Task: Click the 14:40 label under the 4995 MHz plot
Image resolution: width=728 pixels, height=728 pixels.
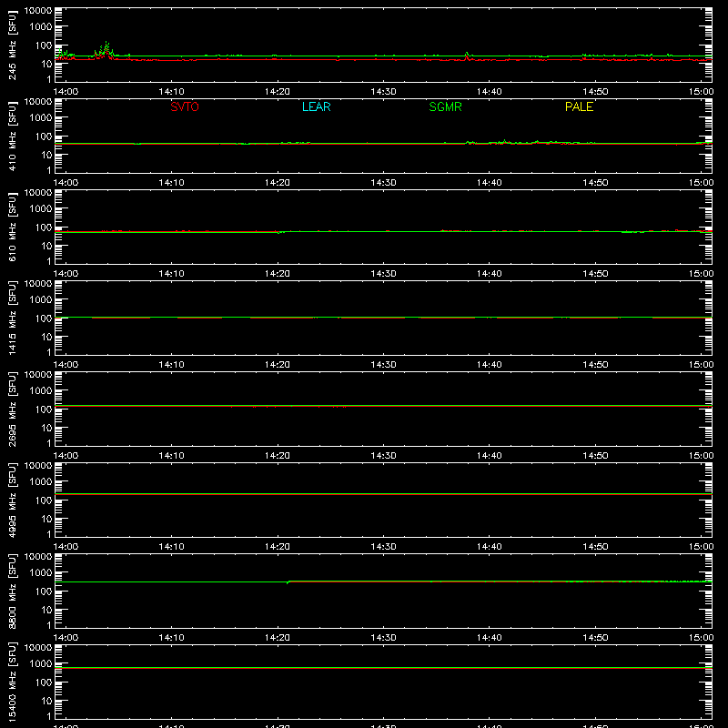Action: click(x=490, y=547)
